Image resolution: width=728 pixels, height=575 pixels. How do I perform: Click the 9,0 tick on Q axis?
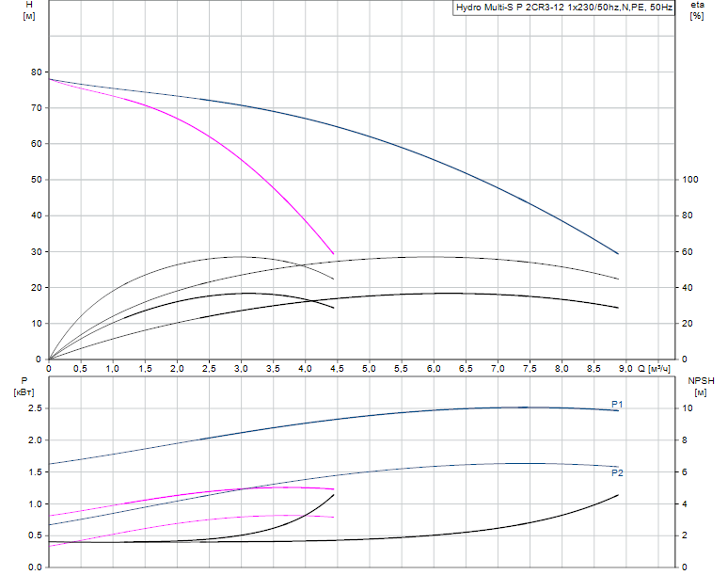(x=625, y=368)
